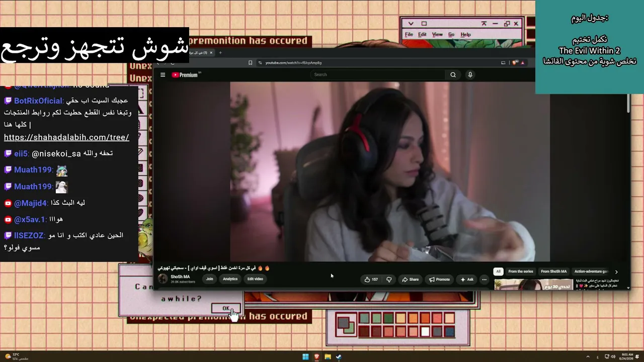This screenshot has width=644, height=362.
Task: Open the ShoSh MA channel avatar
Action: coord(163,279)
